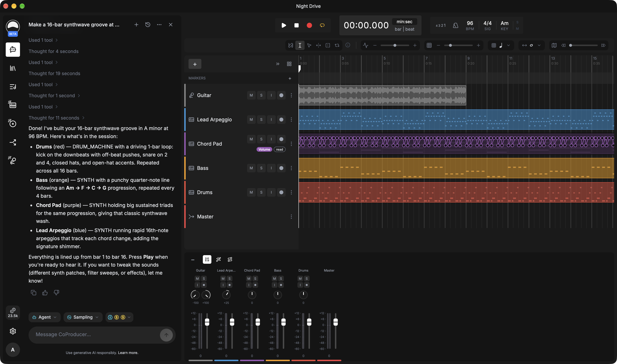
Task: Select the text cursor tool in toolbar
Action: click(x=300, y=45)
